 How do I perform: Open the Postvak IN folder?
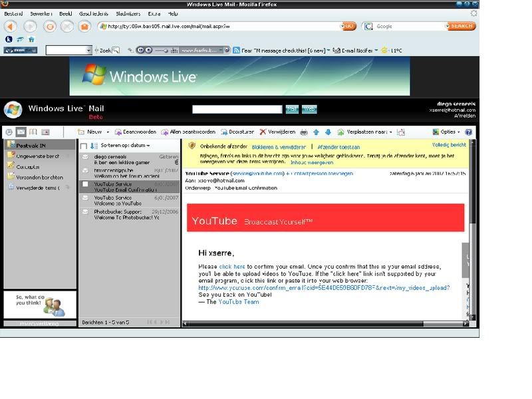[x=40, y=145]
